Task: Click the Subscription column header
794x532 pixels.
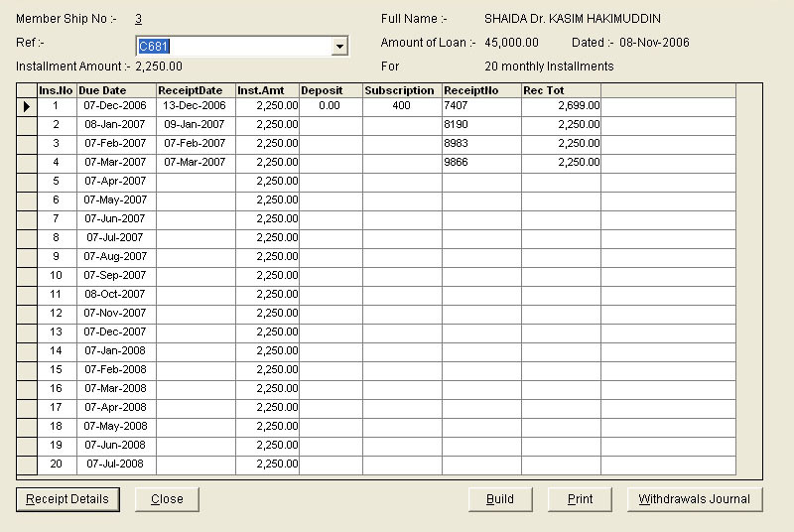Action: tap(402, 90)
